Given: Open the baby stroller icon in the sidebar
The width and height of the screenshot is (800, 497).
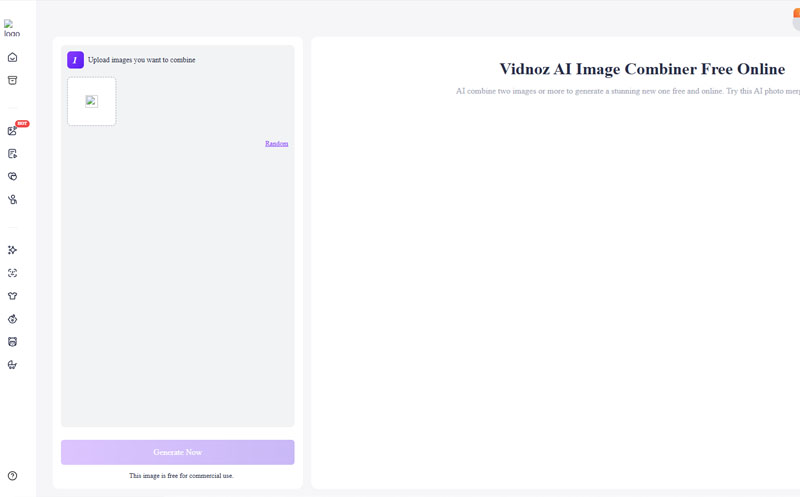Looking at the screenshot, I should coord(13,365).
